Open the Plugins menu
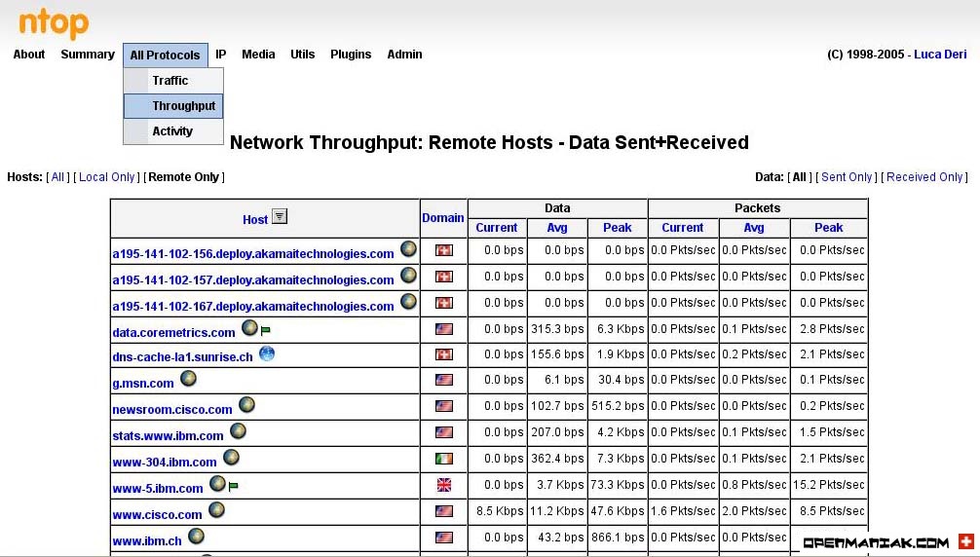Viewport: 980px width, 557px height. point(351,55)
